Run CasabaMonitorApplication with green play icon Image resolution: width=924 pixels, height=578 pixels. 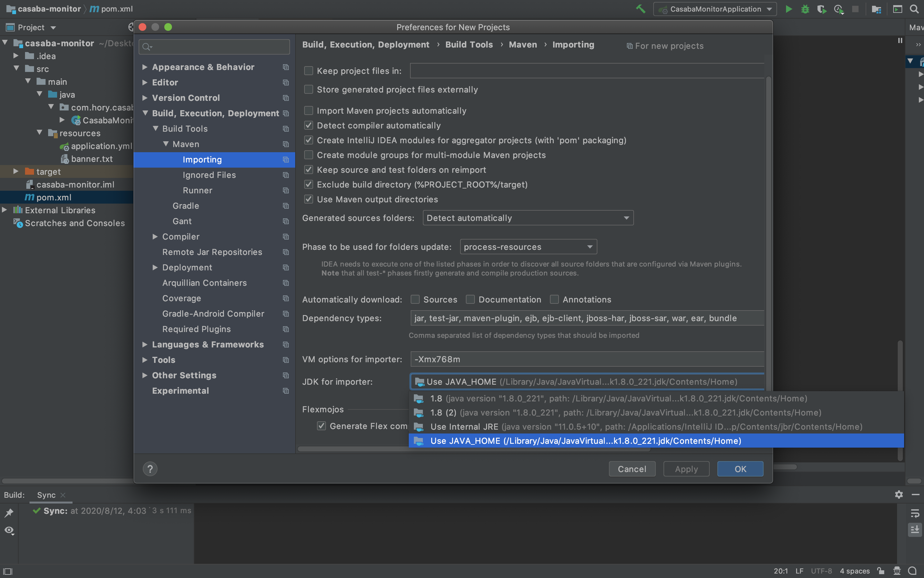click(x=789, y=9)
